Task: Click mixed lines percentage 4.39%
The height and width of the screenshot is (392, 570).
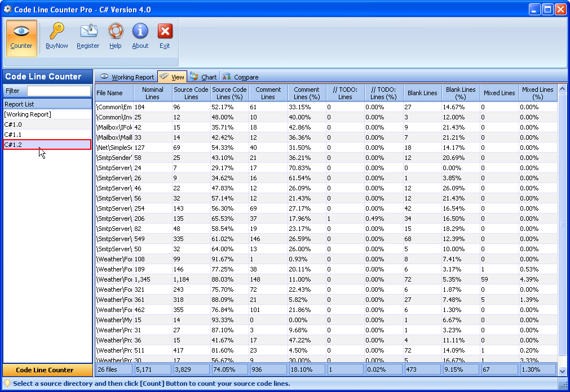Action: [529, 279]
